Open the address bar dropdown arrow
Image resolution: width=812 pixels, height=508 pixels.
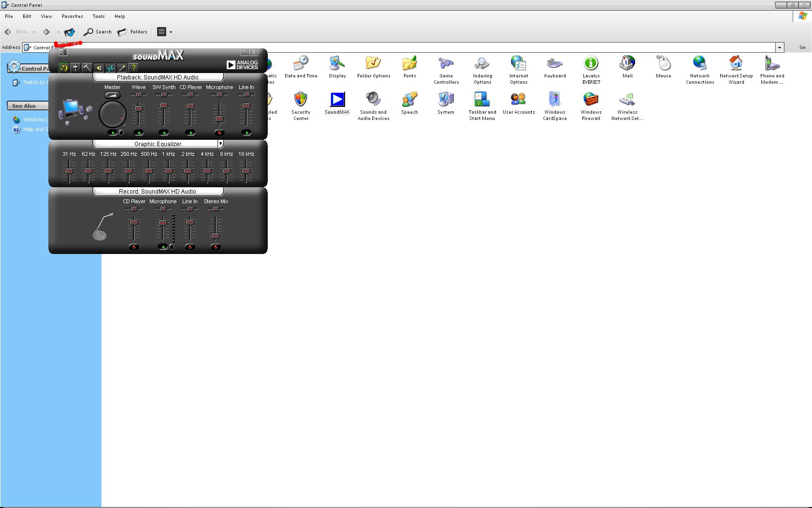(x=779, y=47)
